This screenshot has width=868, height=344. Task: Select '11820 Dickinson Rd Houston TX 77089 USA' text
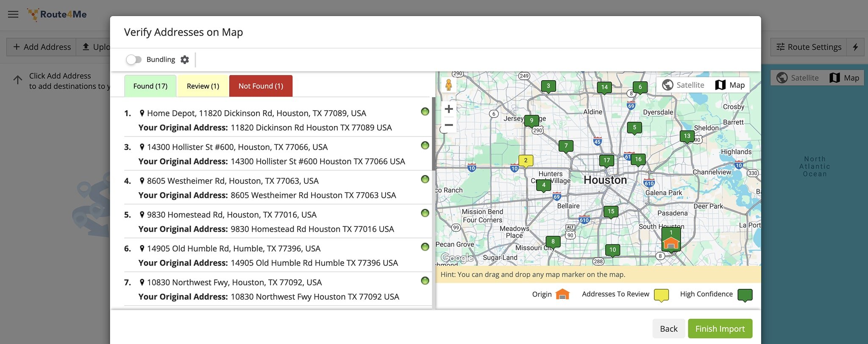(311, 128)
